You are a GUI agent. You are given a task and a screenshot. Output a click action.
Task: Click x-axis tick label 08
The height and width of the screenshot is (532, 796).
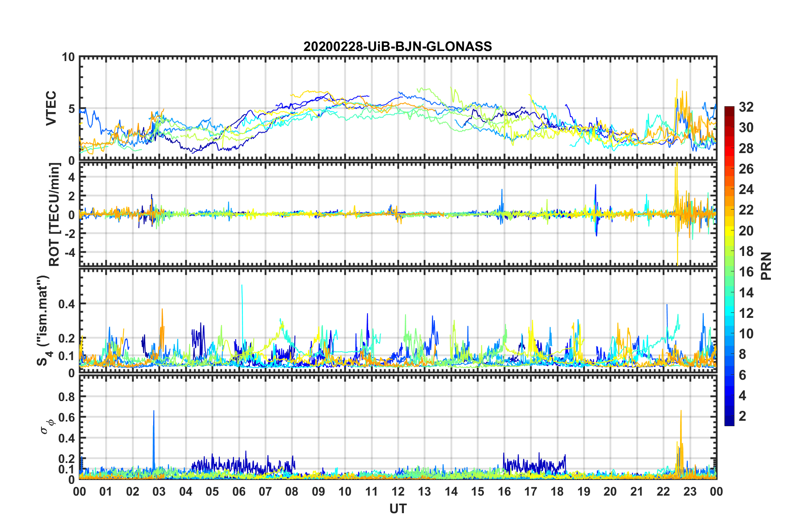pos(292,491)
